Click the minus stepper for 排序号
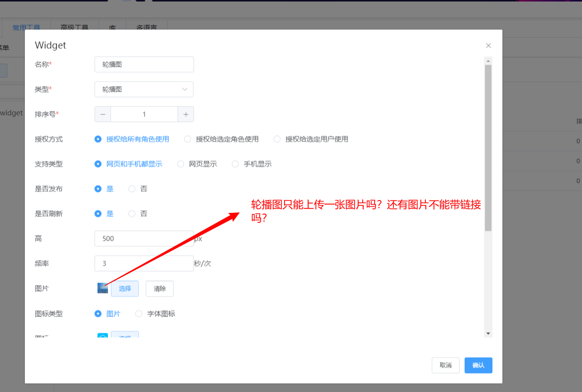Viewport: 582px width, 392px height. pos(103,114)
